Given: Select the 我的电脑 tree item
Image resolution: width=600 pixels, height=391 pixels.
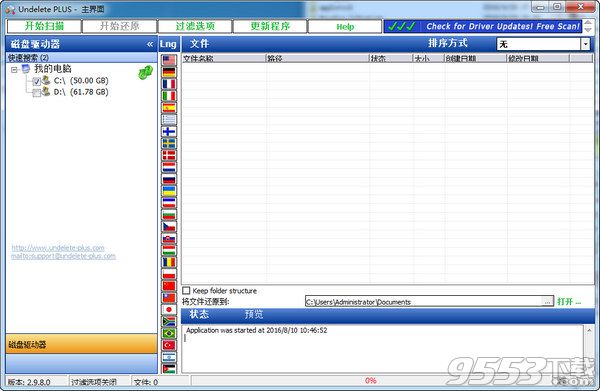Looking at the screenshot, I should [x=53, y=69].
